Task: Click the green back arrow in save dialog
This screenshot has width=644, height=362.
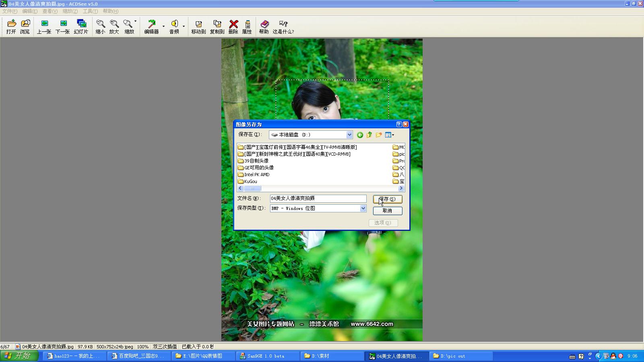Action: (360, 135)
